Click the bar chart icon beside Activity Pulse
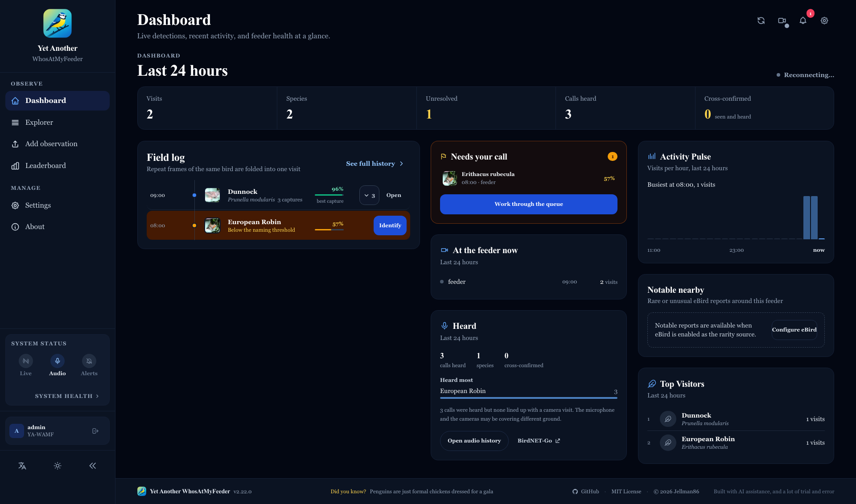This screenshot has height=504, width=856. coord(652,156)
